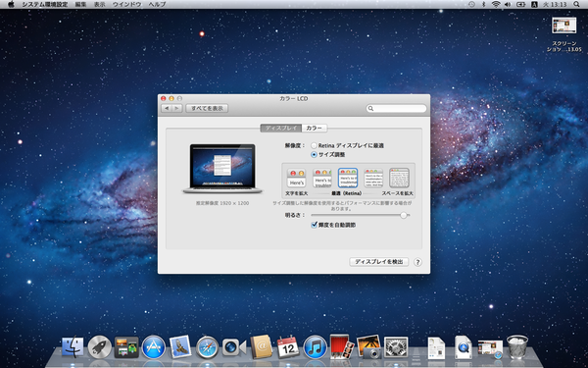Image resolution: width=588 pixels, height=368 pixels.
Task: Click the menu bar clock '火 13:13'
Action: pos(555,4)
